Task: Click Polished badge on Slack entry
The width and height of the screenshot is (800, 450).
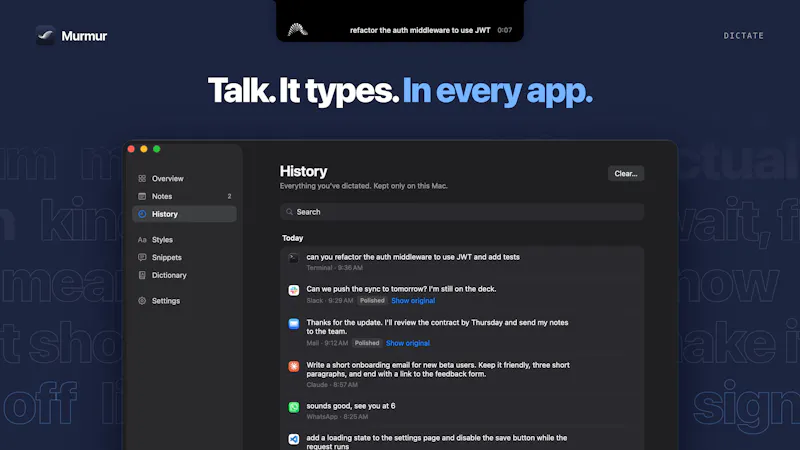Action: click(x=372, y=301)
